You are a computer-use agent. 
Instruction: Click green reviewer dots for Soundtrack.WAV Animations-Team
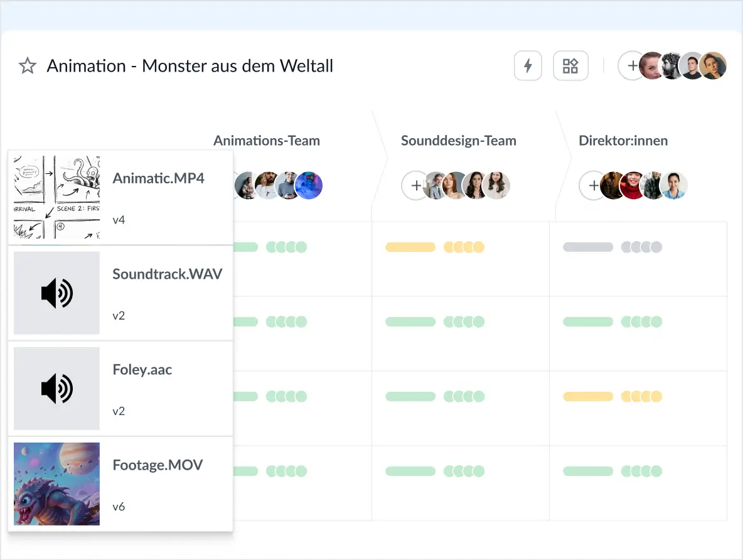(x=287, y=322)
